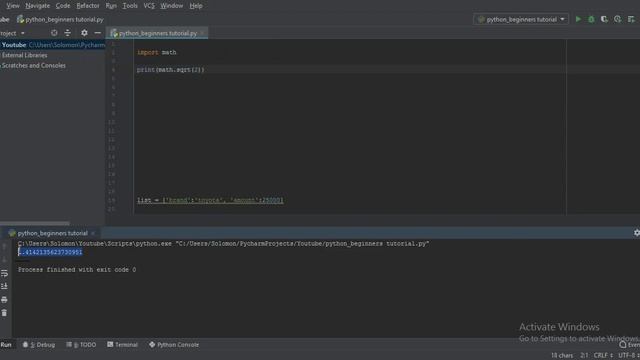Open the Run tool window button

tap(6, 345)
